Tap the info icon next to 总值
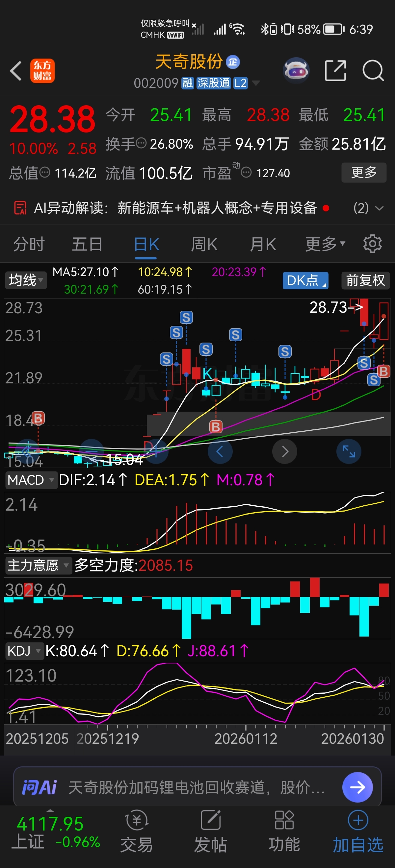The image size is (395, 868). pos(44,173)
